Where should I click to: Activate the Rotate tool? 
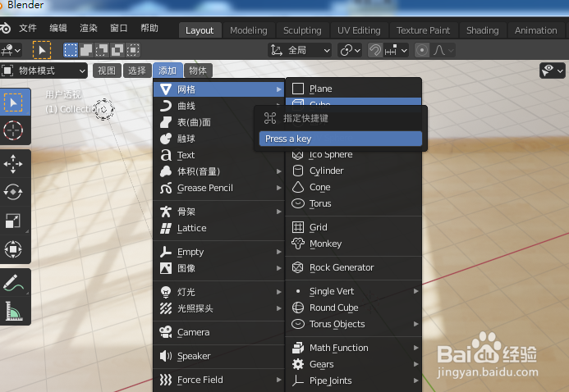tap(13, 192)
